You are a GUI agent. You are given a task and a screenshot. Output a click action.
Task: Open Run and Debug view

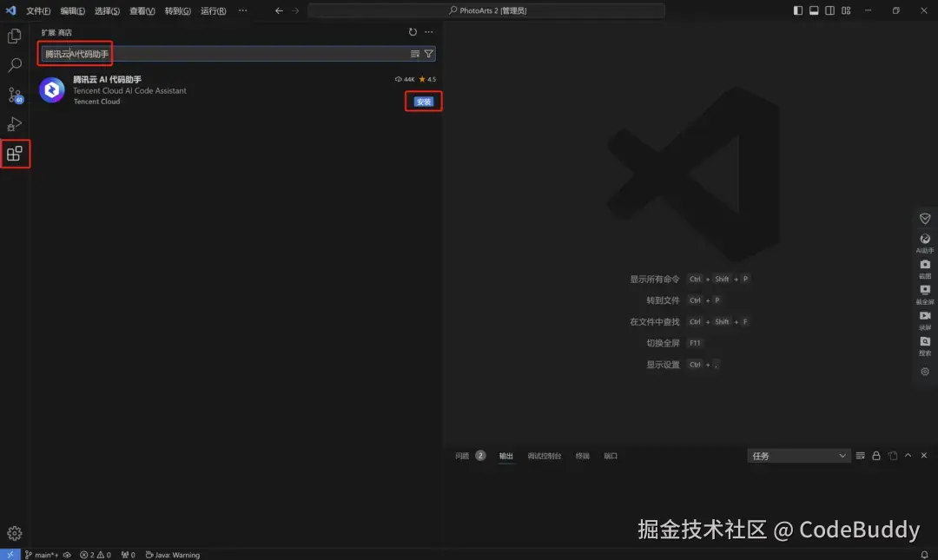[x=14, y=123]
